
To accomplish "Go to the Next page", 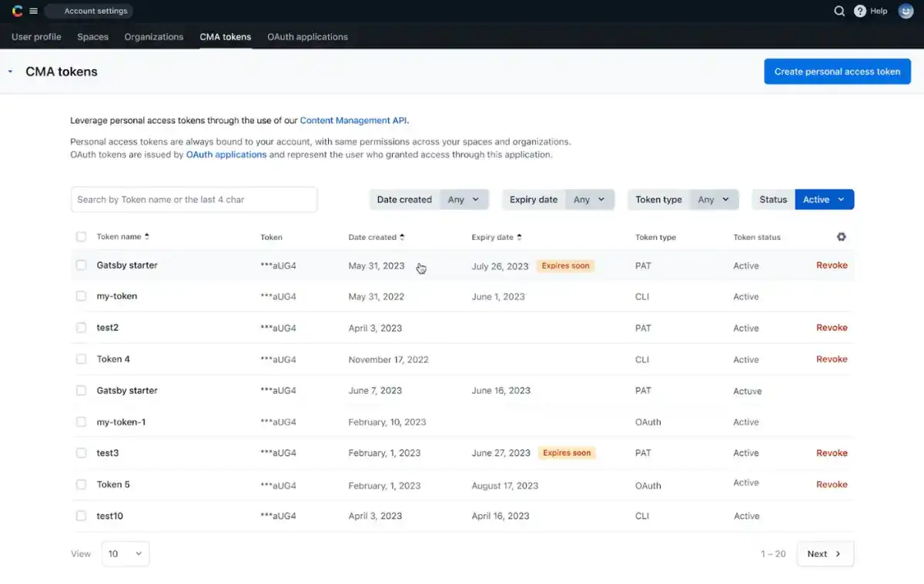I will tap(825, 554).
